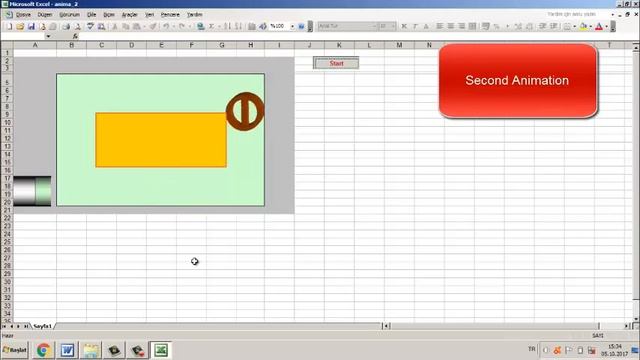Click the New workbook icon
The image size is (640, 360).
coord(9,27)
